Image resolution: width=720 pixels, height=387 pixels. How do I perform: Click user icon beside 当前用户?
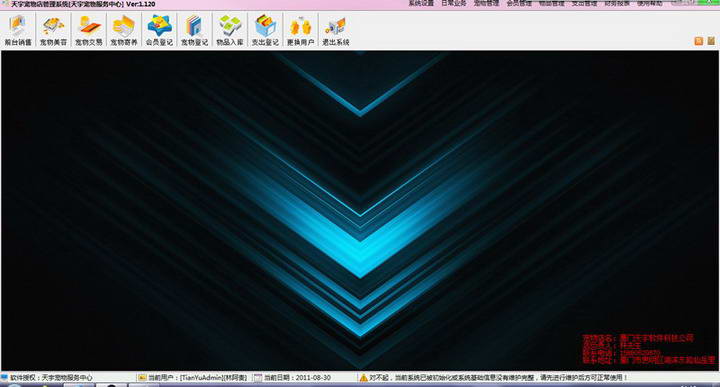coord(142,377)
